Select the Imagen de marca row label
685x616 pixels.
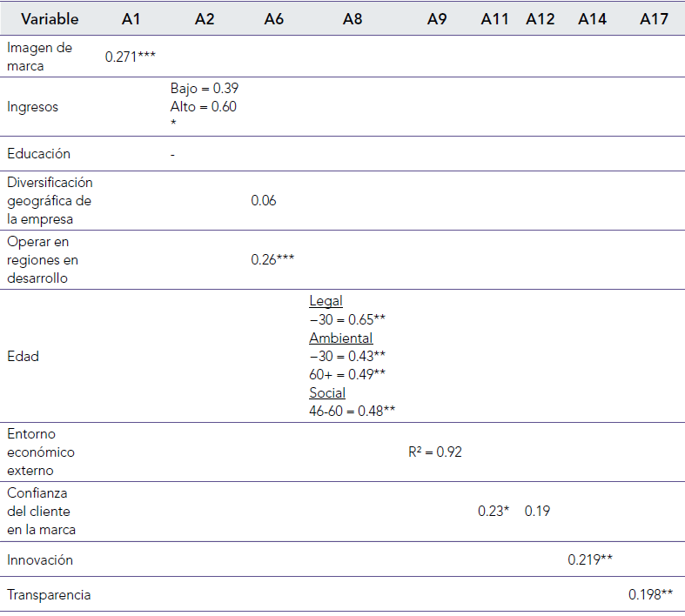[39, 56]
